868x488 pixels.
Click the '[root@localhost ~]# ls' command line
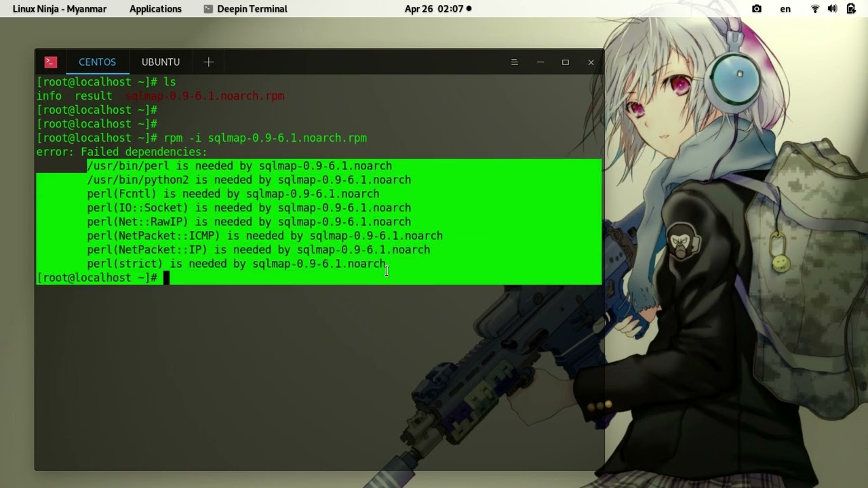click(x=106, y=82)
